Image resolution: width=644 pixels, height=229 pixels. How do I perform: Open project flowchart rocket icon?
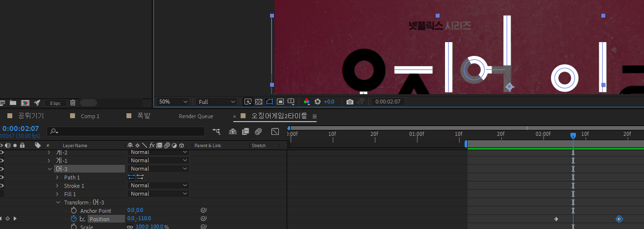(37, 102)
